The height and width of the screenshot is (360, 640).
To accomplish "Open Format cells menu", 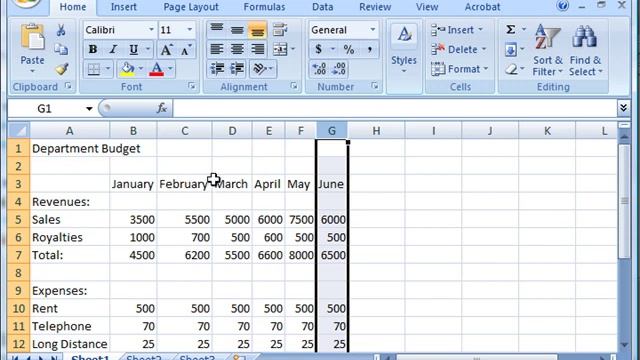I will click(460, 69).
